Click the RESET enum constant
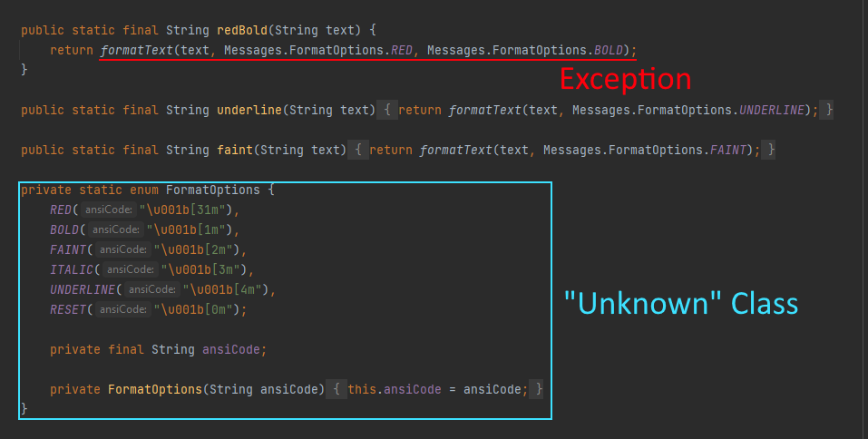The image size is (868, 439). [69, 309]
